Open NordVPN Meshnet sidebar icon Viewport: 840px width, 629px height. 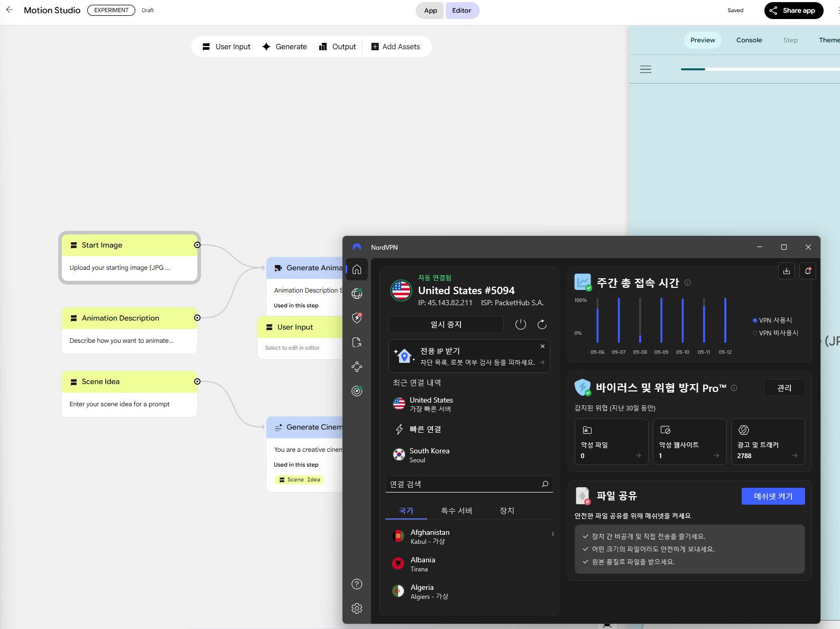pyautogui.click(x=357, y=367)
